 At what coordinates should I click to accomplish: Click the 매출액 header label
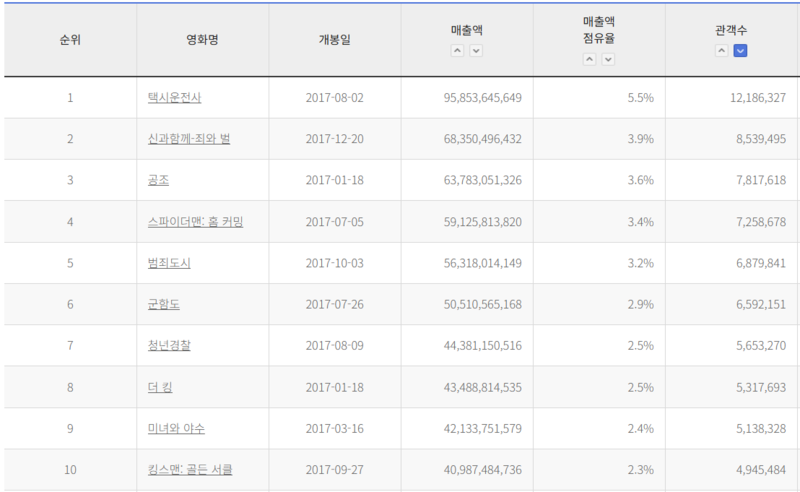point(467,30)
